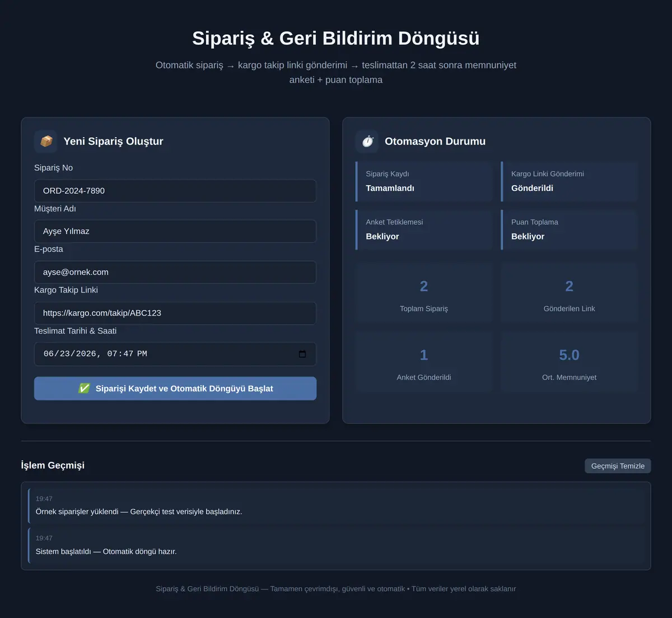The image size is (672, 618).
Task: Select the Puan Toplama status card
Action: [x=570, y=230]
